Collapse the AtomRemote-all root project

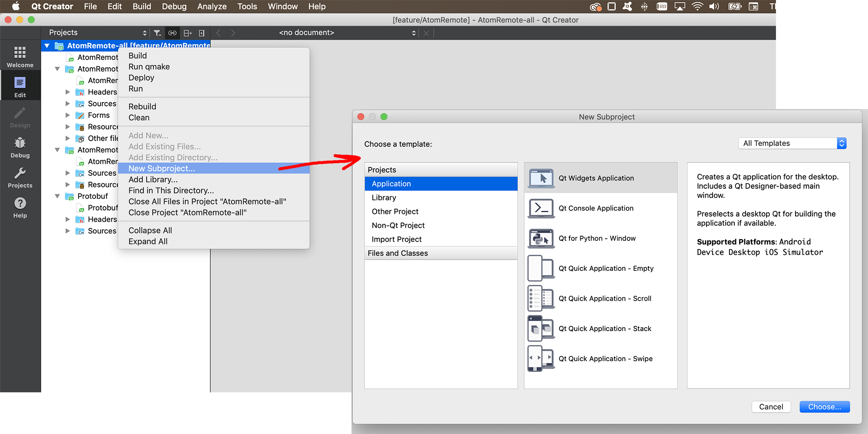tap(47, 46)
